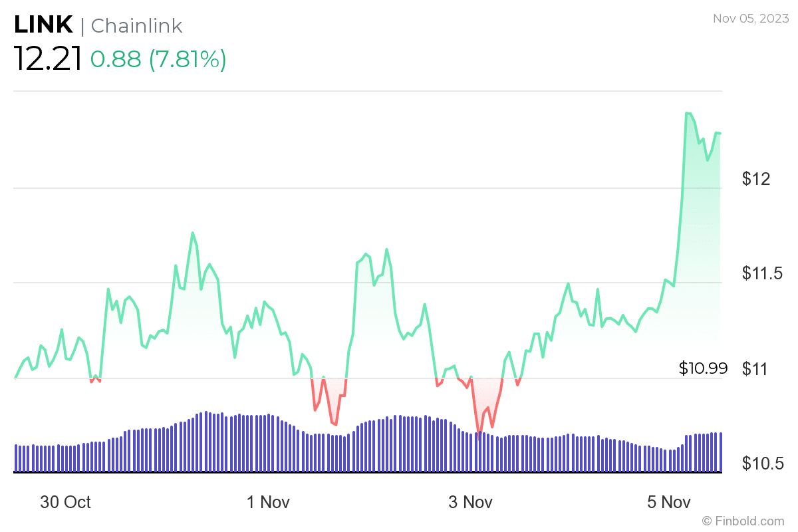Select the 30 Oct date marker
Viewport: 798px width, 532px height.
pyautogui.click(x=65, y=502)
